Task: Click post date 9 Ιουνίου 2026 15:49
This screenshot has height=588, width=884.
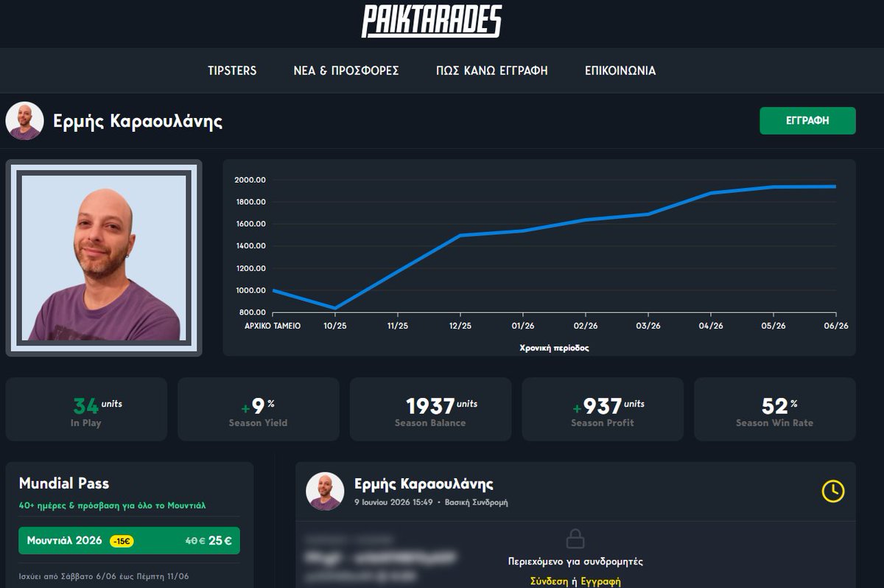Action: click(x=393, y=503)
